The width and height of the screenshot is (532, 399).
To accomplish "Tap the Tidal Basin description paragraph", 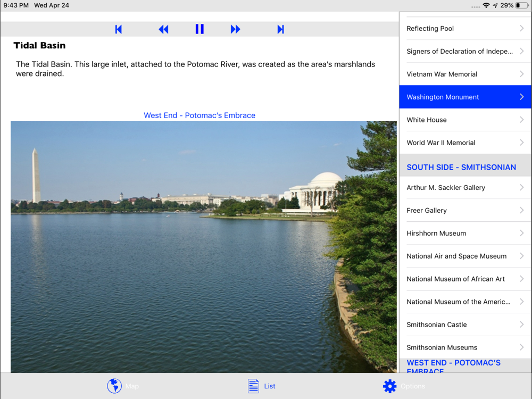I will 195,69.
